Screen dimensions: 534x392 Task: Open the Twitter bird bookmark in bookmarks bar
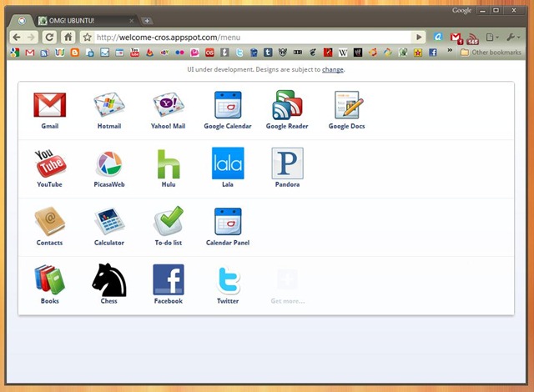pos(239,53)
